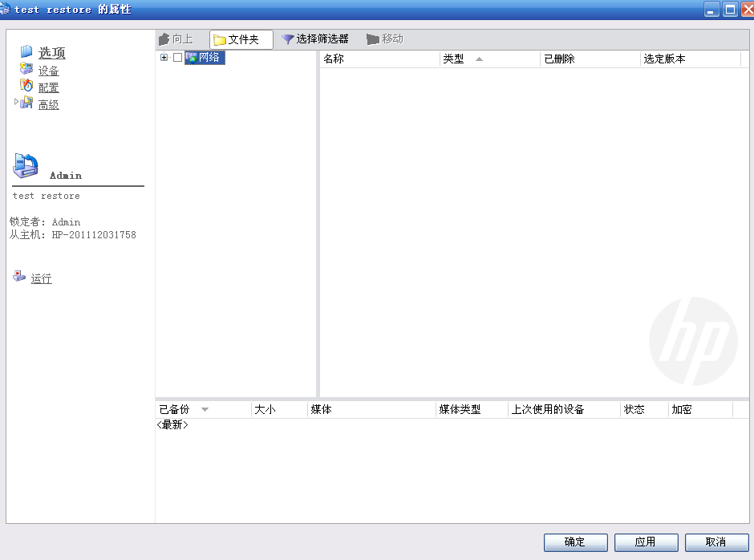This screenshot has height=560, width=754.
Task: Click 选择筛选器 toolbar label
Action: [x=322, y=39]
